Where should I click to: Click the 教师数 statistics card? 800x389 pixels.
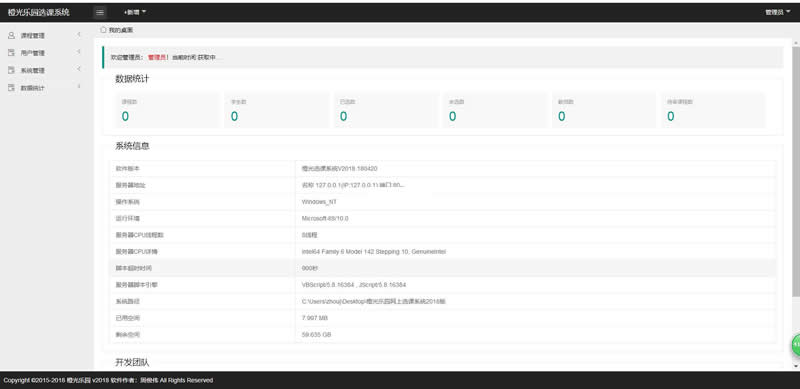[604, 110]
